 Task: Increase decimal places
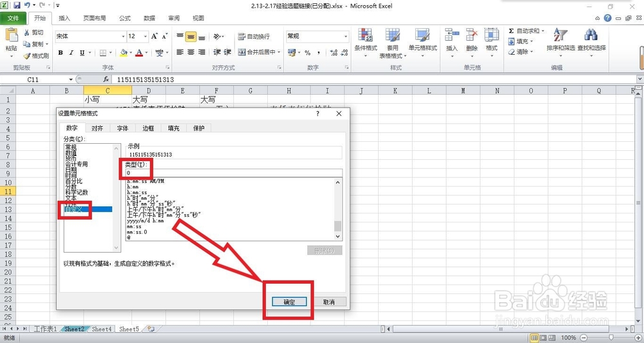[x=333, y=53]
